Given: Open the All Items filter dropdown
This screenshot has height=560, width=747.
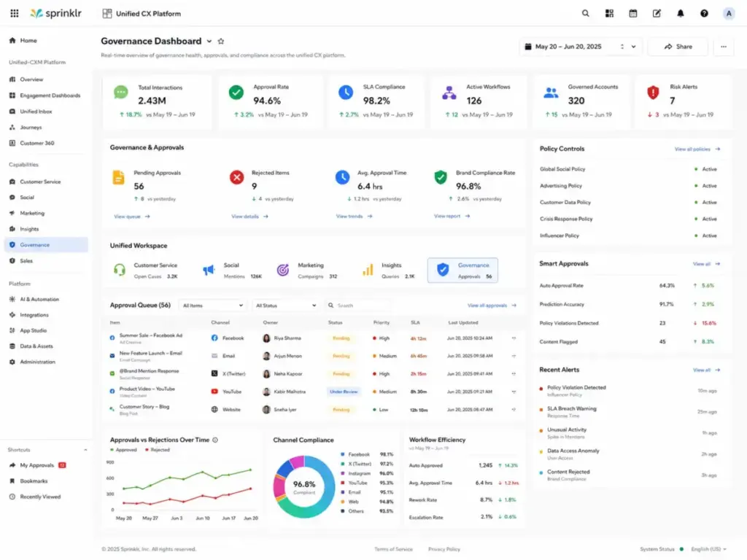Looking at the screenshot, I should click(212, 306).
